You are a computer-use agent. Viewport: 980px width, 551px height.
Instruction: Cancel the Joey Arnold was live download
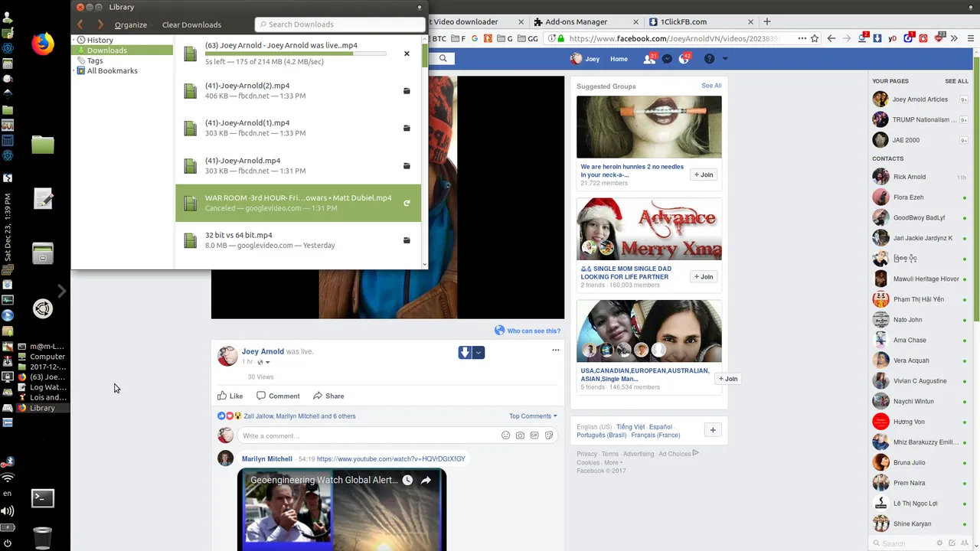407,54
